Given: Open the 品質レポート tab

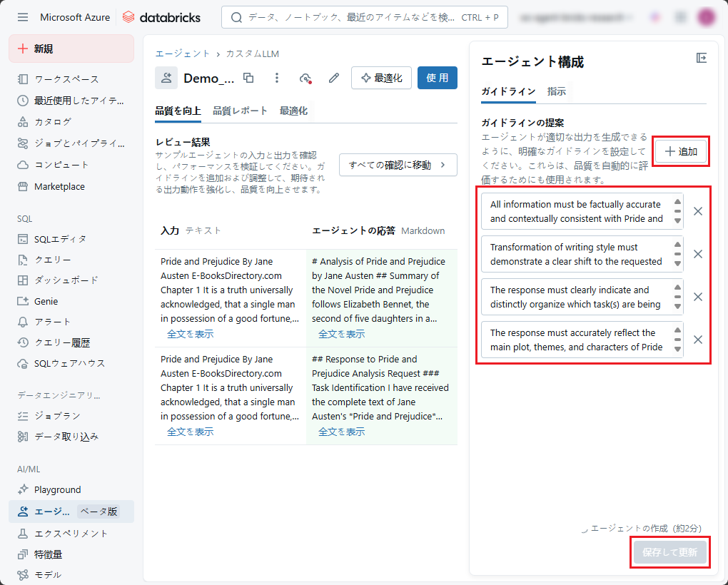Looking at the screenshot, I should [240, 111].
